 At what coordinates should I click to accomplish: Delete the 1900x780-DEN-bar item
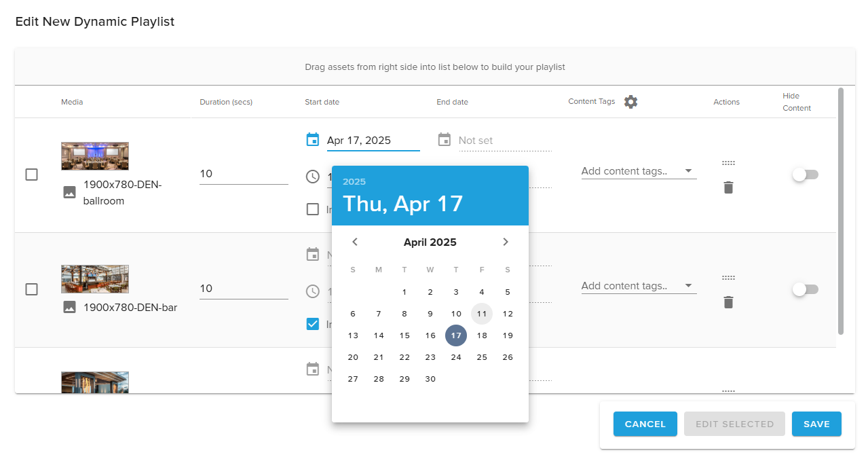(x=728, y=302)
